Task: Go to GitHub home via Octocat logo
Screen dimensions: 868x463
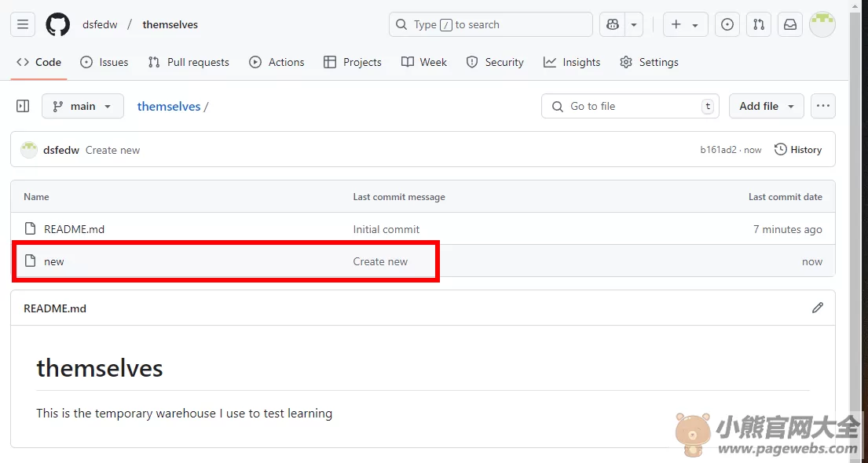Action: [x=57, y=24]
